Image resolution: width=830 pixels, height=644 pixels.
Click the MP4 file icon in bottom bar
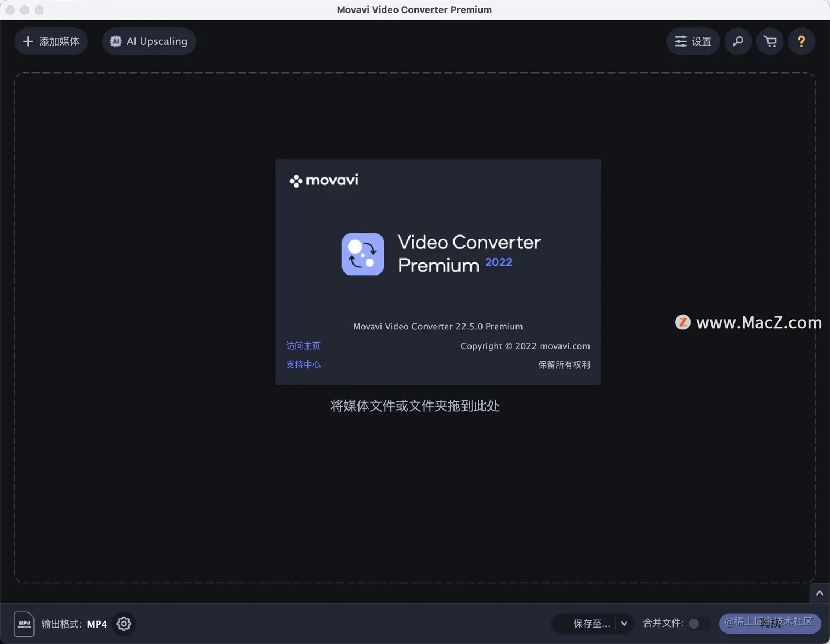tap(24, 624)
